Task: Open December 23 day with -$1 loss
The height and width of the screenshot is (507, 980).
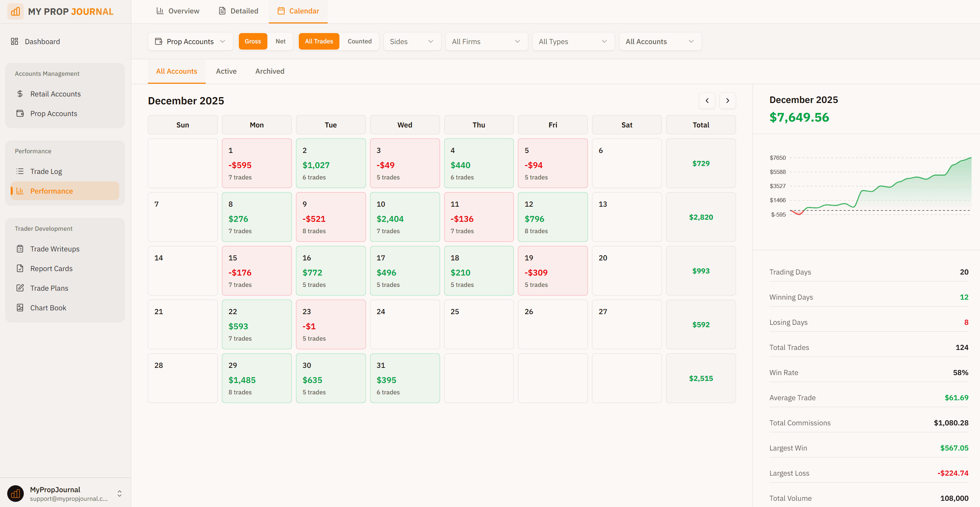Action: 330,324
